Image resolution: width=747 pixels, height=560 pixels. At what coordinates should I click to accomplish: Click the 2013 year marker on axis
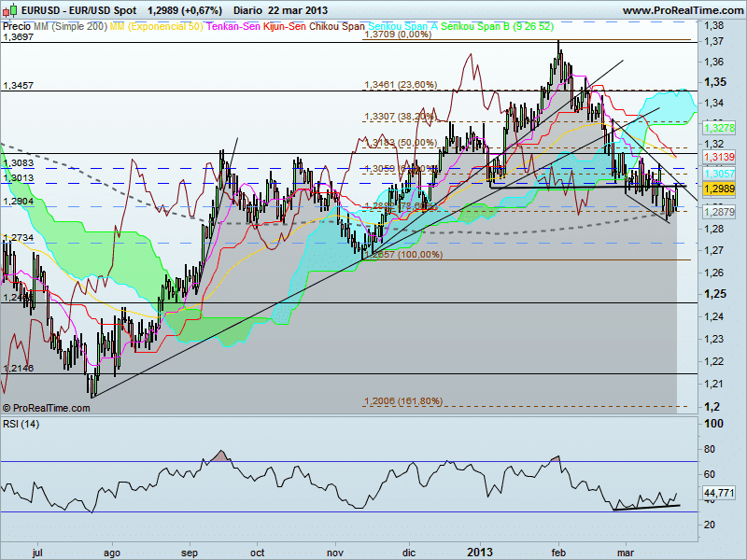coord(480,553)
